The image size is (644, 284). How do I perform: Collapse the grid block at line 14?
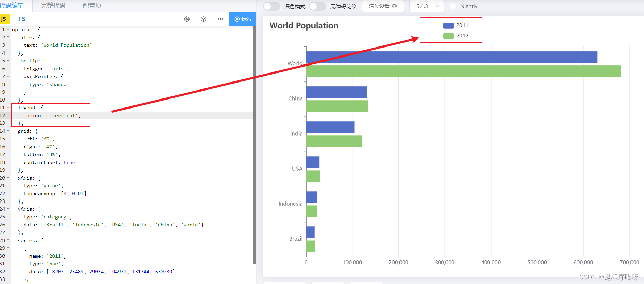click(x=8, y=131)
